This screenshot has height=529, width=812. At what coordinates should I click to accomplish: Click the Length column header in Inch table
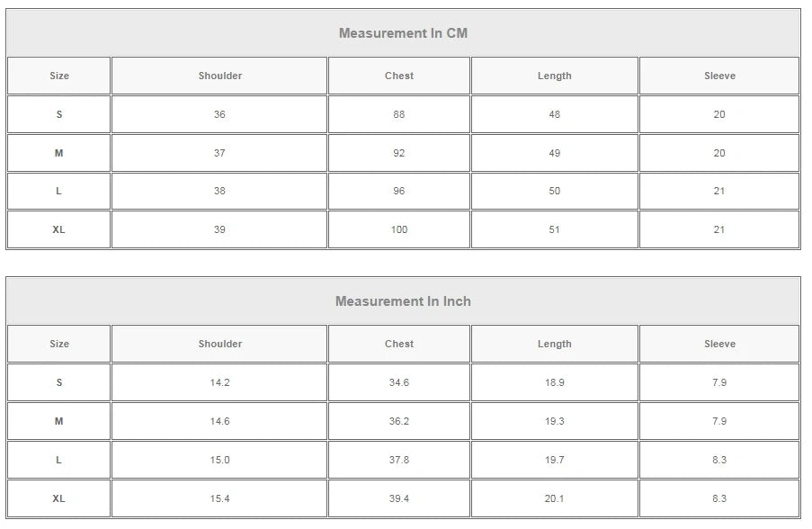(554, 345)
